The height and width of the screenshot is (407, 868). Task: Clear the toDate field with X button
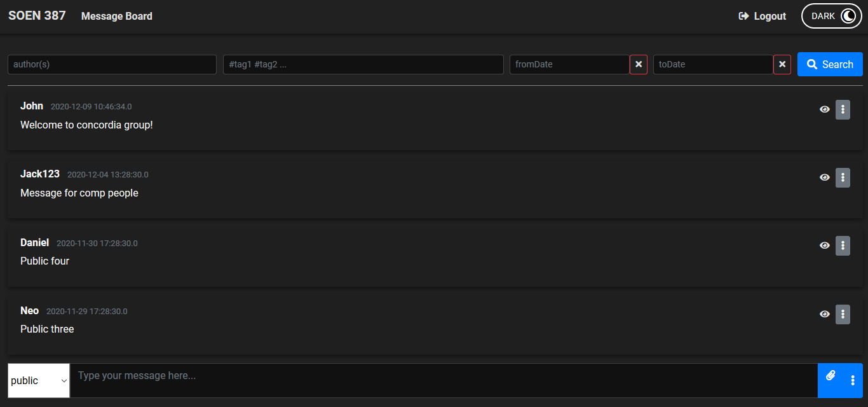point(782,64)
